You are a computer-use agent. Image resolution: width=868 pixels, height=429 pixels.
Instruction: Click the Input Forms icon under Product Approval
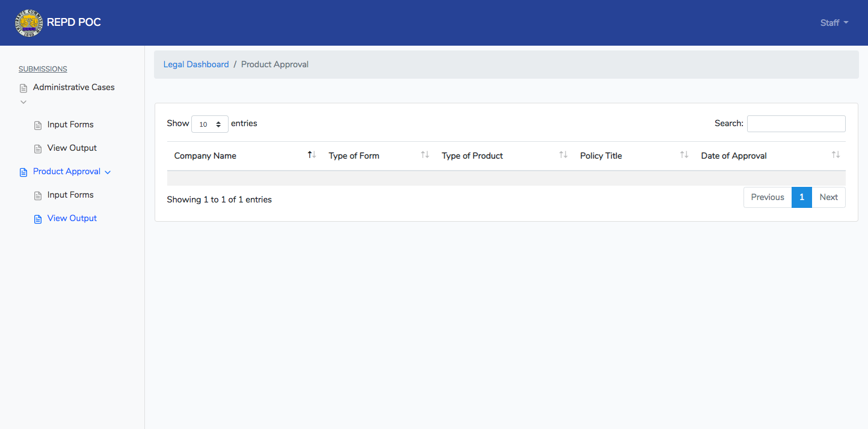(38, 196)
